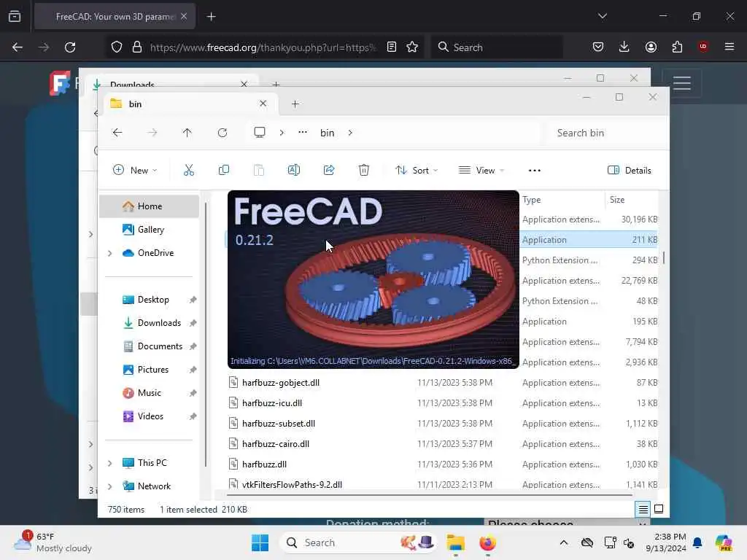Click the Search bin input field
The height and width of the screenshot is (560, 747).
coord(606,133)
